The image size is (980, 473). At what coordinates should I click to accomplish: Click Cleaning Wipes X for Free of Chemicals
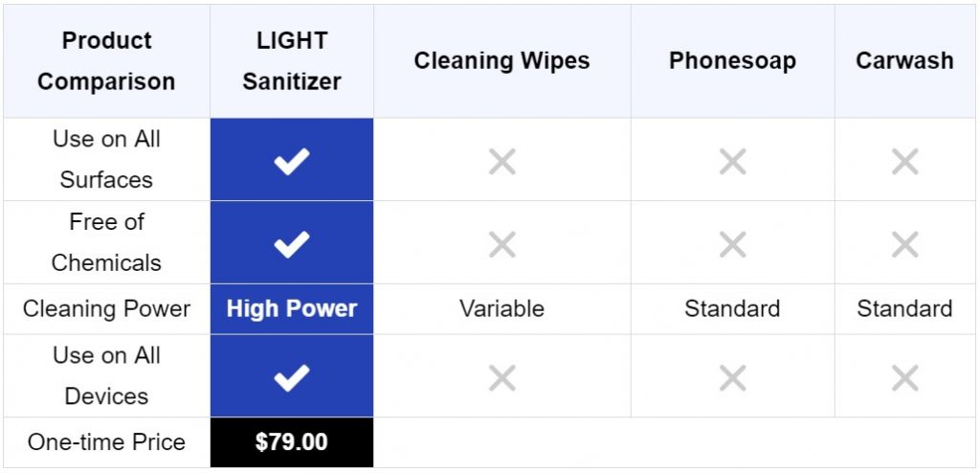(x=501, y=244)
